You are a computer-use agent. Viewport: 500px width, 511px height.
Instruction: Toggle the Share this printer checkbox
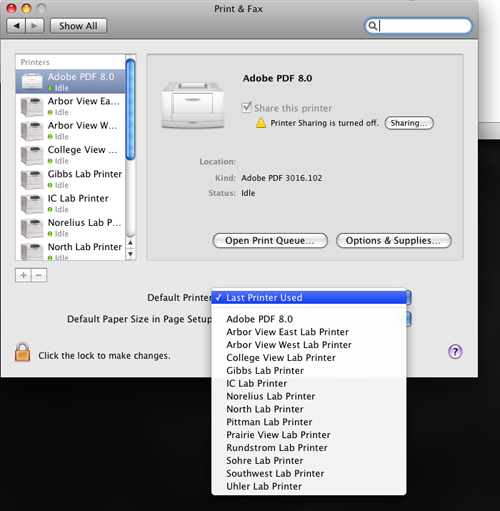coord(246,107)
